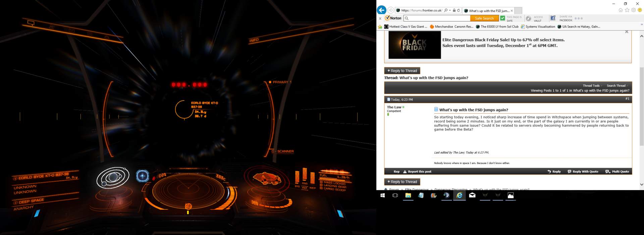Screen dimensions: 644x235
Task: Click the blue galaxy map icon in cockpit
Action: point(142,176)
